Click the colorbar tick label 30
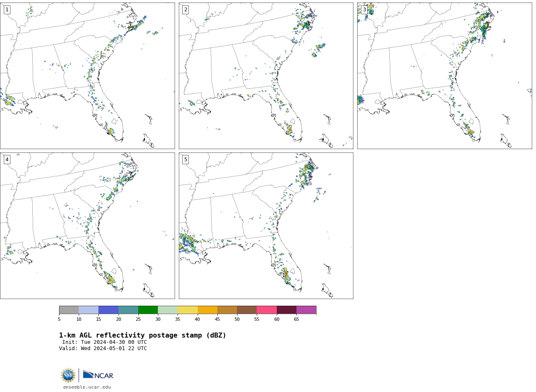The height and width of the screenshot is (392, 536). (158, 320)
